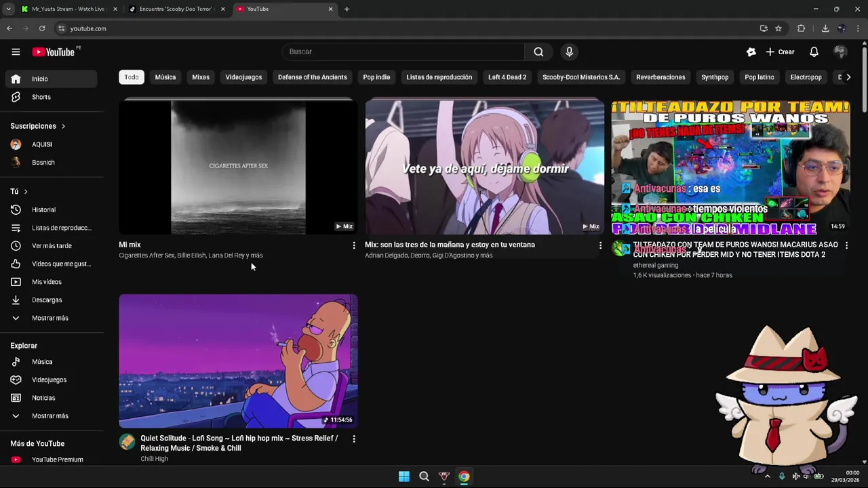This screenshot has width=868, height=488.
Task: Select the Synthpop filter chip
Action: click(x=715, y=77)
